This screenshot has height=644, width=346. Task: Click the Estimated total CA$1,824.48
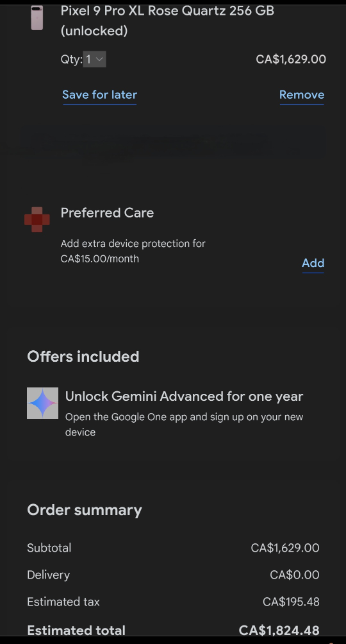(x=279, y=630)
